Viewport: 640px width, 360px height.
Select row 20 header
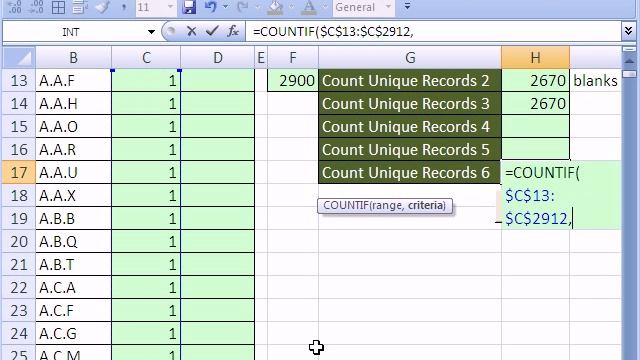pyautogui.click(x=19, y=241)
